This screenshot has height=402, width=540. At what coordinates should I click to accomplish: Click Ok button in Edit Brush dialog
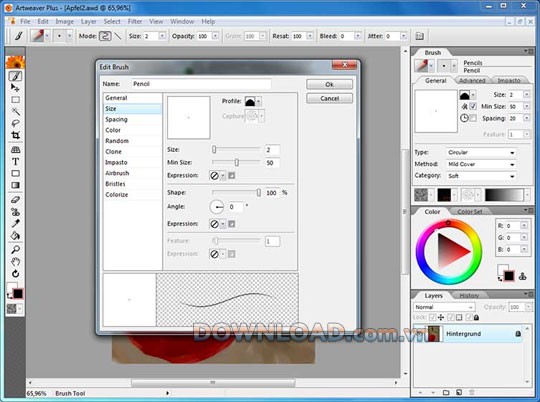coord(329,84)
